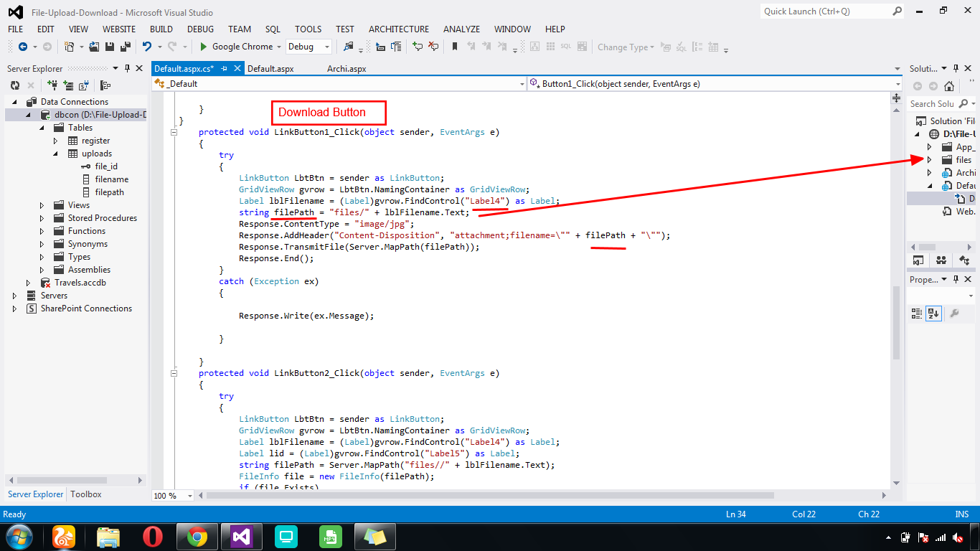Open the FILE menu
Viewport: 980px width, 551px height.
(16, 29)
